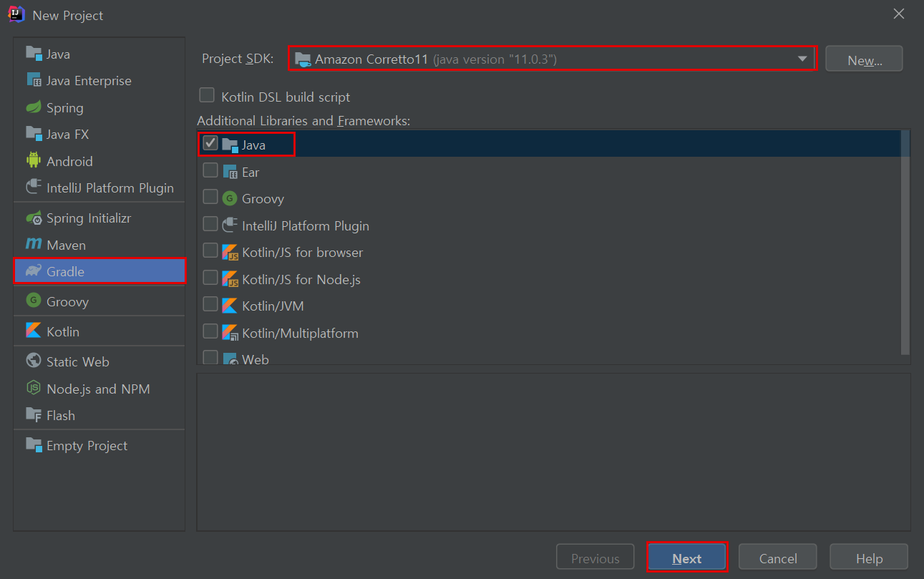Screen dimensions: 924x579
Task: Click the Groovy framework icon in list
Action: coord(230,198)
